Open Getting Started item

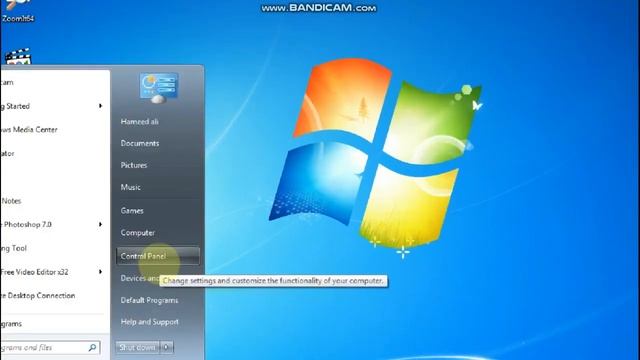pyautogui.click(x=15, y=106)
